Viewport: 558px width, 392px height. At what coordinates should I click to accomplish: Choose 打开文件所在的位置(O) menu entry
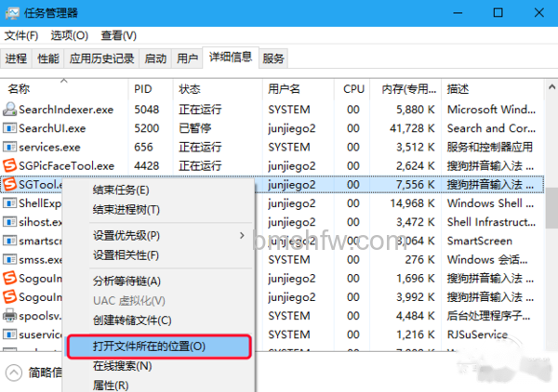[x=159, y=346]
